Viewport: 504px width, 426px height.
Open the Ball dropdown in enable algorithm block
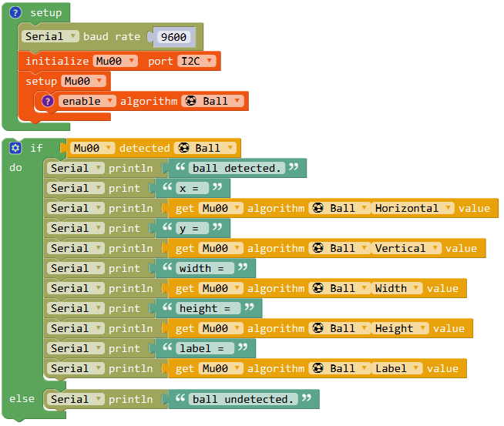(x=213, y=101)
